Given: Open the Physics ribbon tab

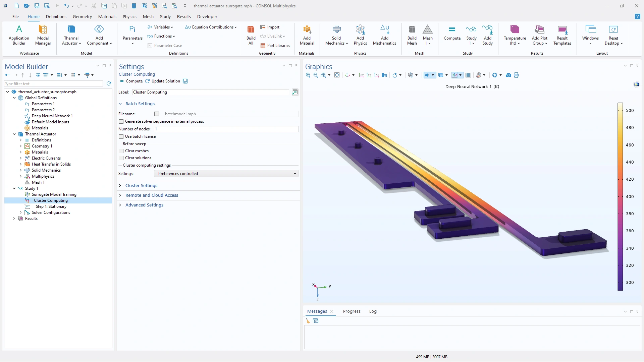Looking at the screenshot, I should [x=129, y=16].
